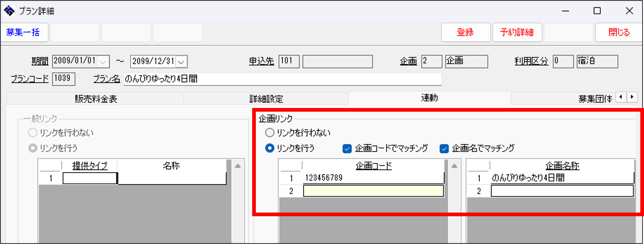
Task: Click the empty row 2 企画コード cell
Action: [373, 191]
